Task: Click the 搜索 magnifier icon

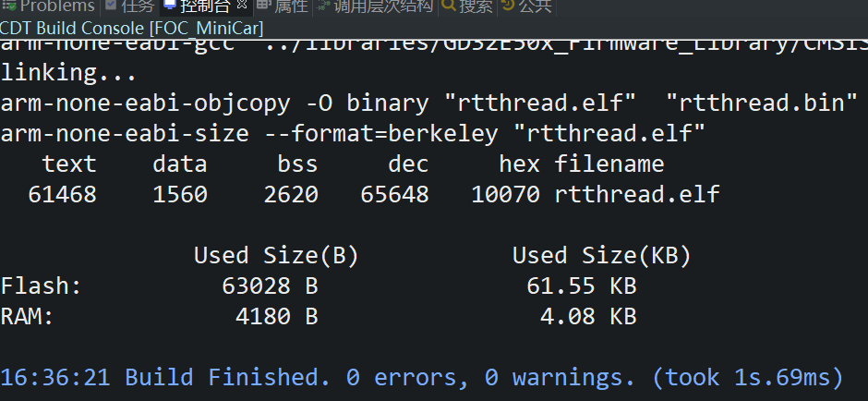Action: pos(449,5)
